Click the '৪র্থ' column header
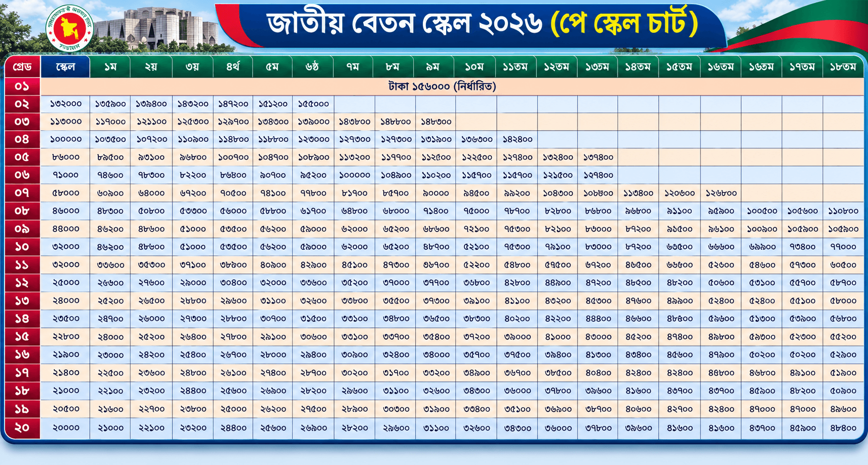This screenshot has width=868, height=465. [x=233, y=67]
